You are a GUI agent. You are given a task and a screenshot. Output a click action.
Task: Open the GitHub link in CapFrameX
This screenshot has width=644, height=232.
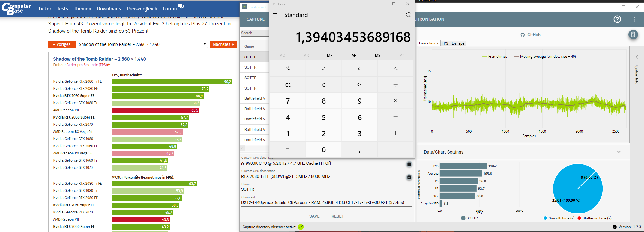click(530, 35)
